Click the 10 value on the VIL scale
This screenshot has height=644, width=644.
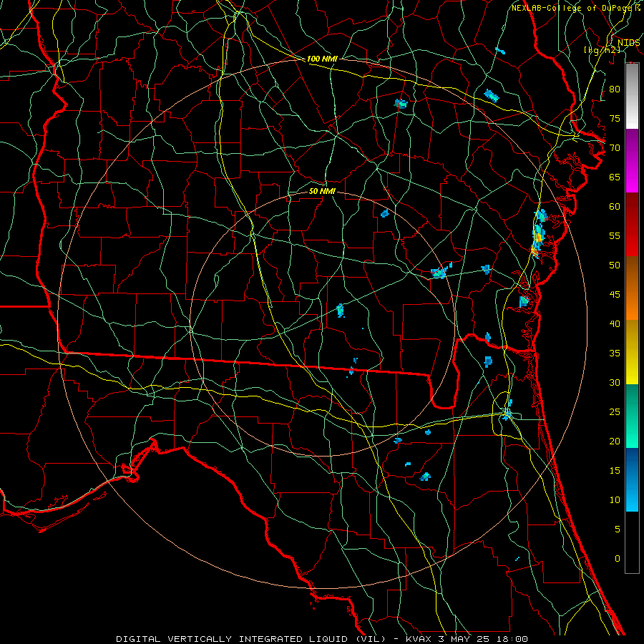pos(615,500)
